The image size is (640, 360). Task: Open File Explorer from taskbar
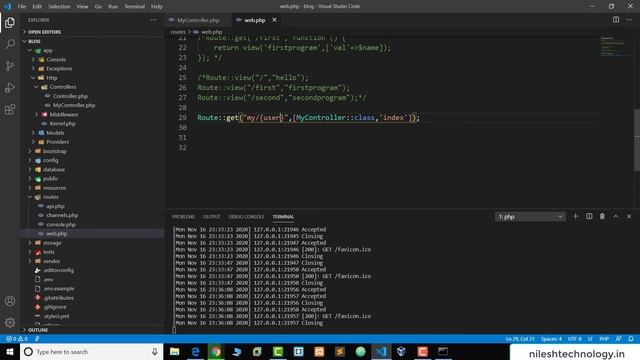click(x=174, y=351)
